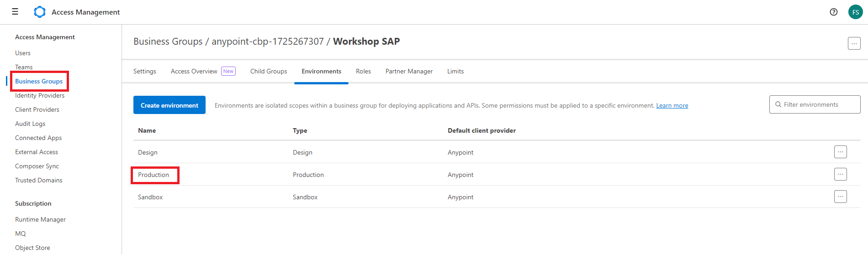Follow the Learn more link

[672, 105]
